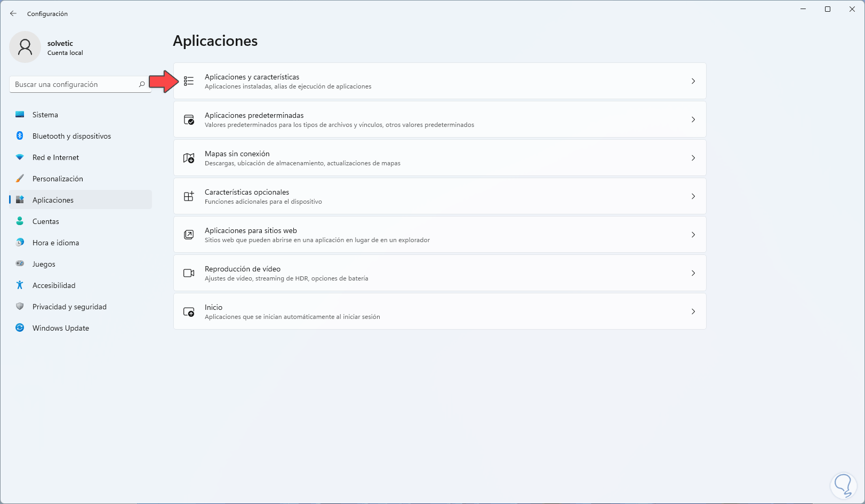Open the Reproducción de vídeo title link
Viewport: 865px width, 504px height.
tap(243, 269)
